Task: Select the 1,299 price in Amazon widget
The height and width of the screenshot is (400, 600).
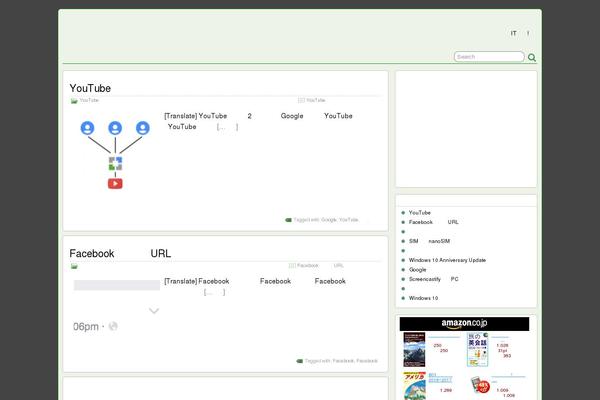Action: coord(446,390)
